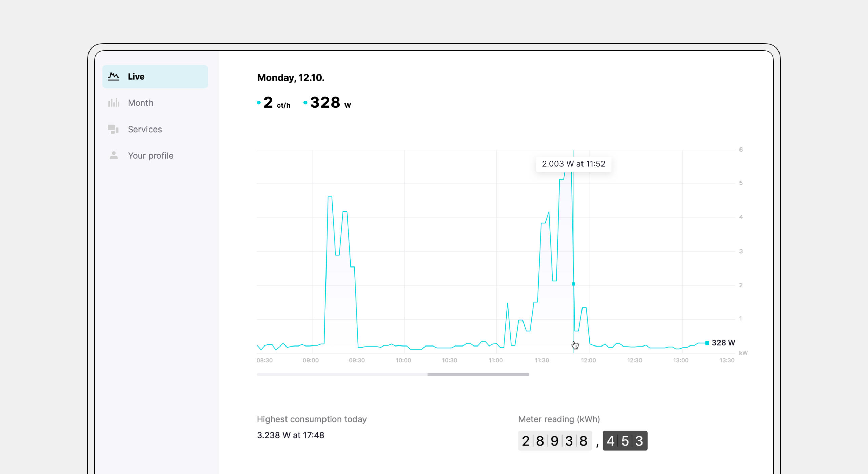Click the cyan dot beside ct/h value
This screenshot has width=868, height=474.
pos(259,103)
